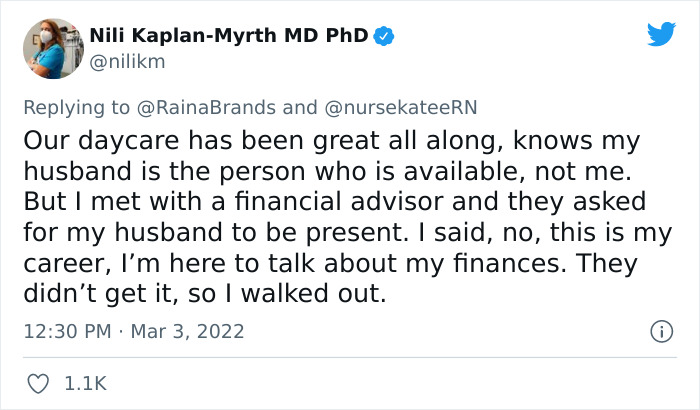Image resolution: width=700 pixels, height=410 pixels.
Task: Open Nili Kaplan-Myrth's profile photo
Action: (x=50, y=47)
